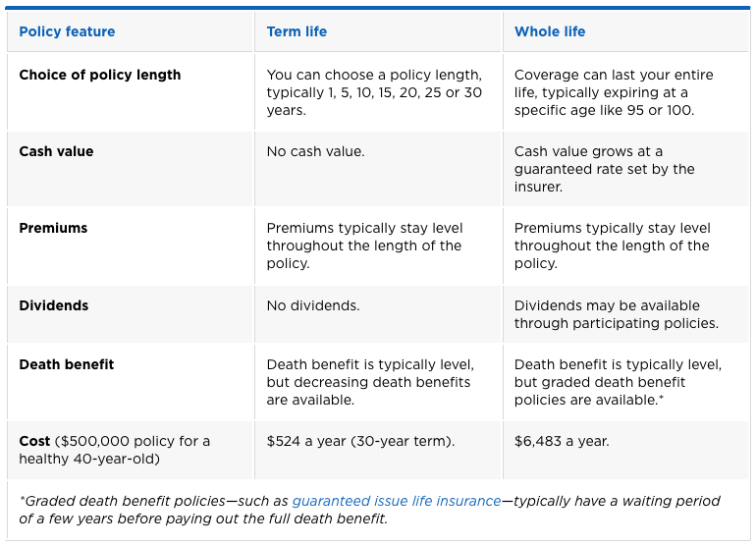756x546 pixels.
Task: Click the decreasing death benefits text
Action: (368, 382)
